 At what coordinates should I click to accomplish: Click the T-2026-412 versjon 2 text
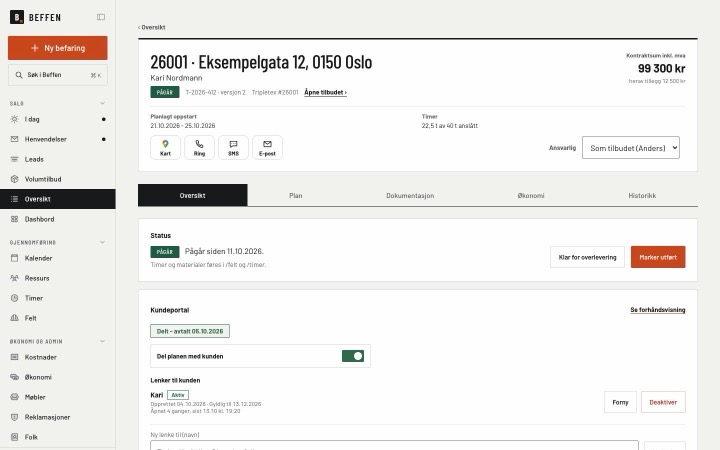pyautogui.click(x=215, y=92)
